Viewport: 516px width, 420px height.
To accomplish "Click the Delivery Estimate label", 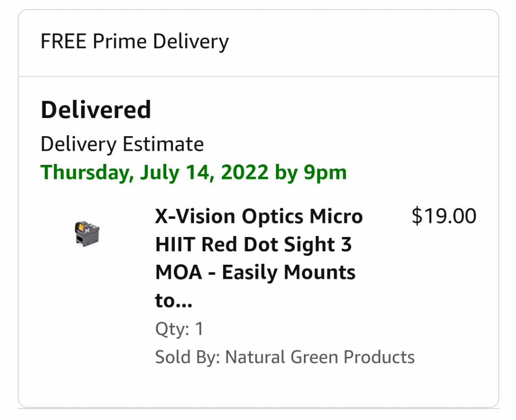I will pos(122,145).
